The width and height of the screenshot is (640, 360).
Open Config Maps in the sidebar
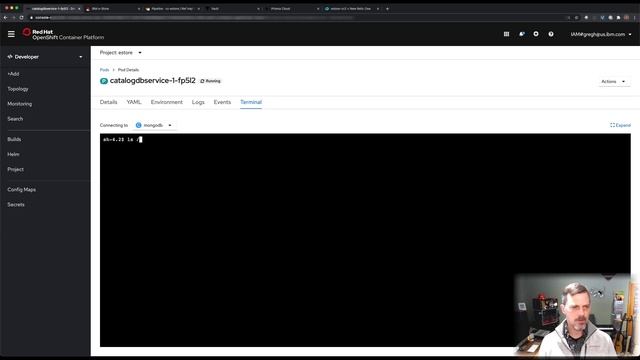click(x=22, y=190)
